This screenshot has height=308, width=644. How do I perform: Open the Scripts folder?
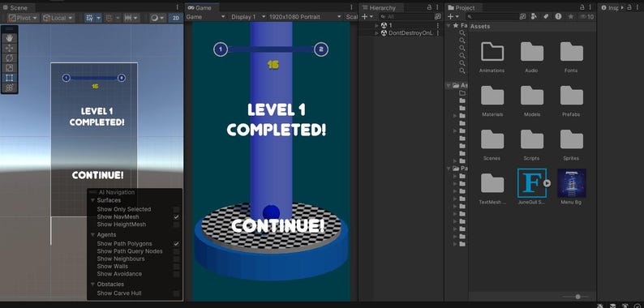tap(531, 145)
